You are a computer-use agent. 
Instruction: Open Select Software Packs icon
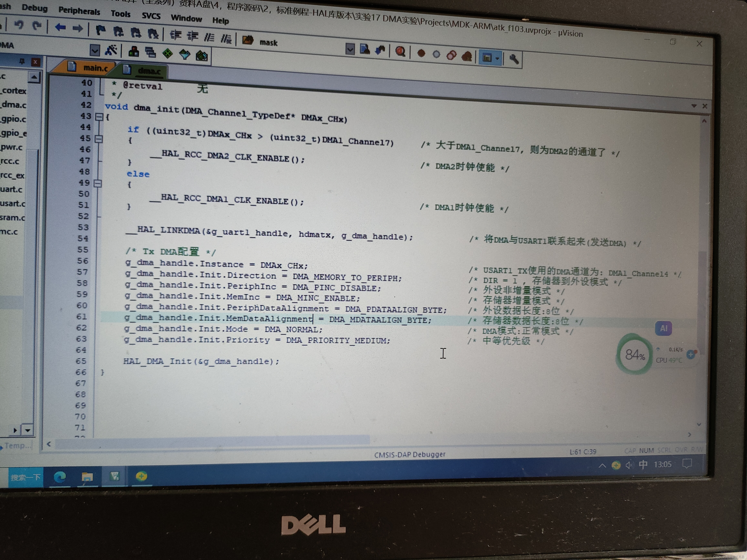[184, 54]
